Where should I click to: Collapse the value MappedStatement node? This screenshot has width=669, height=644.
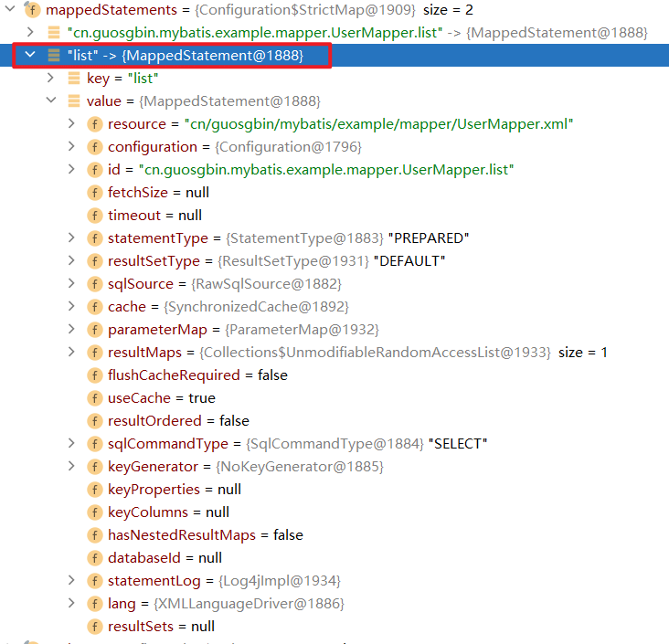[x=52, y=101]
